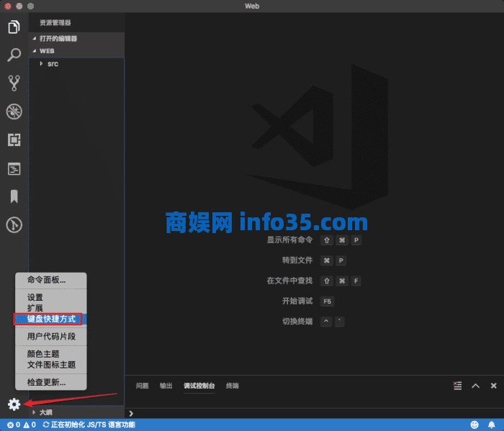Switch to the 调试控制台 panel tab
Screen dimensions: 504x431
[x=199, y=386]
